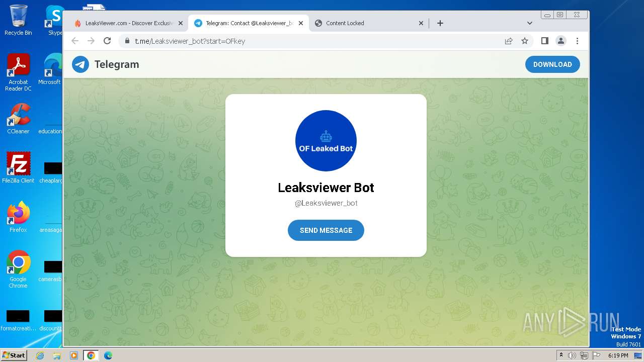644x362 pixels.
Task: Open Acrobat Reader DC desktop icon
Action: [x=18, y=72]
